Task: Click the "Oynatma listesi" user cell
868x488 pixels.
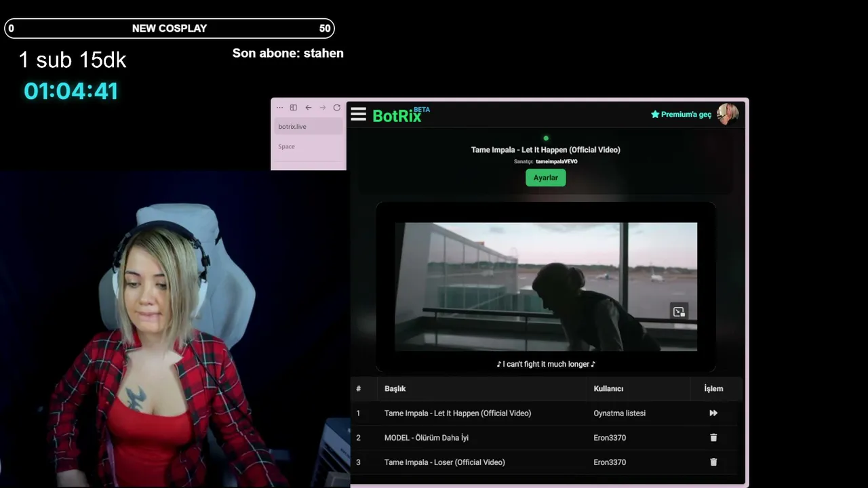Action: 619,413
